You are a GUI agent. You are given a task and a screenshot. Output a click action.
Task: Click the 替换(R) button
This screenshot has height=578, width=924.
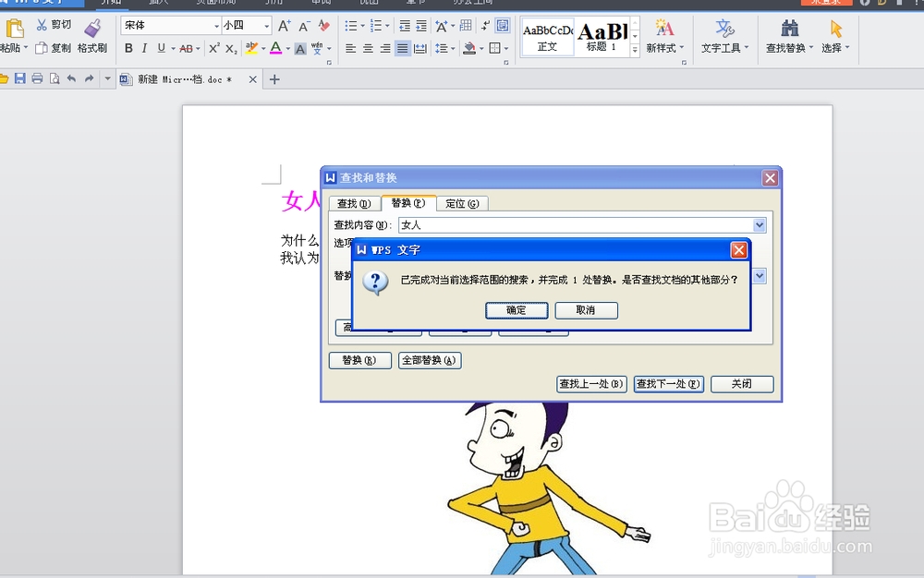pyautogui.click(x=359, y=360)
